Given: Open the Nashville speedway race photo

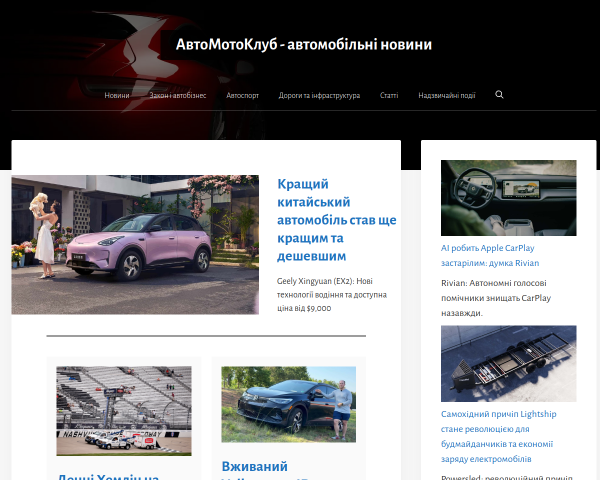Looking at the screenshot, I should [124, 411].
